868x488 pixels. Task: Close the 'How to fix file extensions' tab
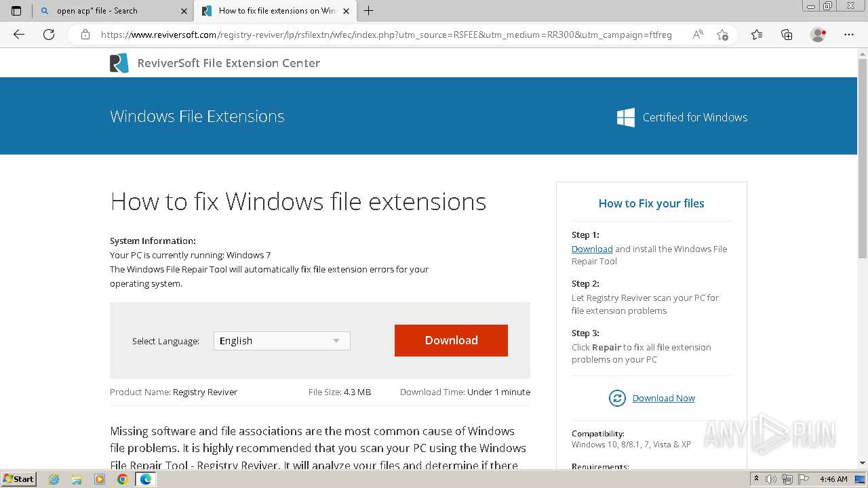pyautogui.click(x=346, y=11)
